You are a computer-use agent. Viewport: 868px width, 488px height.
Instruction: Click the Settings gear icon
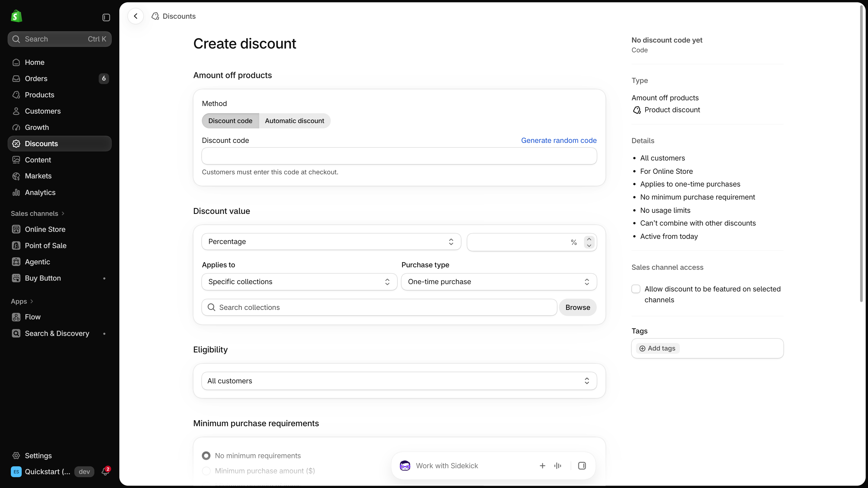point(16,455)
